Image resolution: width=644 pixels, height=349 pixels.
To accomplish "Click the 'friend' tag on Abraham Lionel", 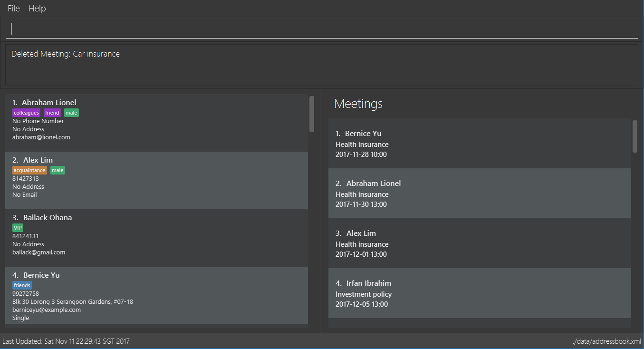I will (x=52, y=113).
